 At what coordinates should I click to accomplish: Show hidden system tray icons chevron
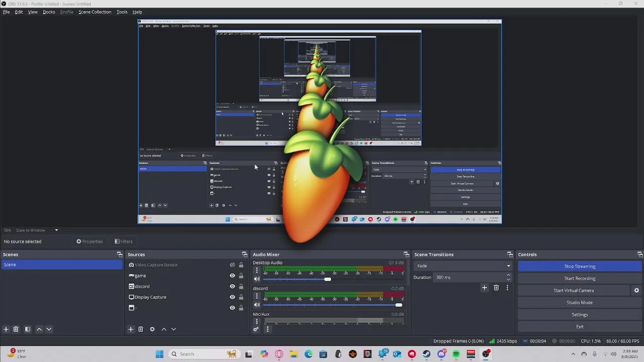573,354
